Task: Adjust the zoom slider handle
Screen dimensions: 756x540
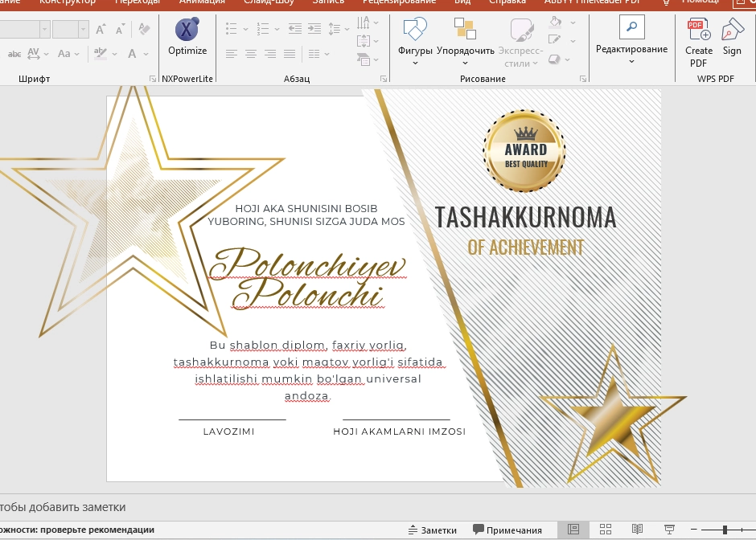Action: (x=725, y=530)
